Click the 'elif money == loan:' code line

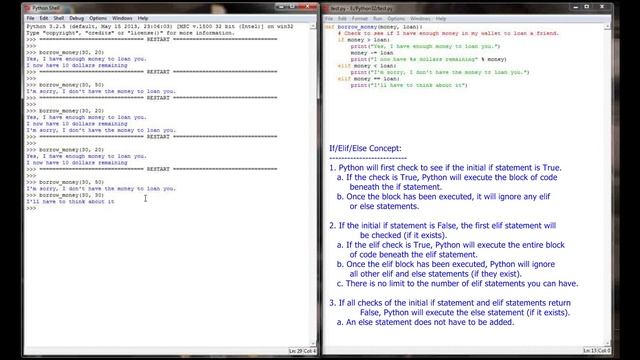368,79
